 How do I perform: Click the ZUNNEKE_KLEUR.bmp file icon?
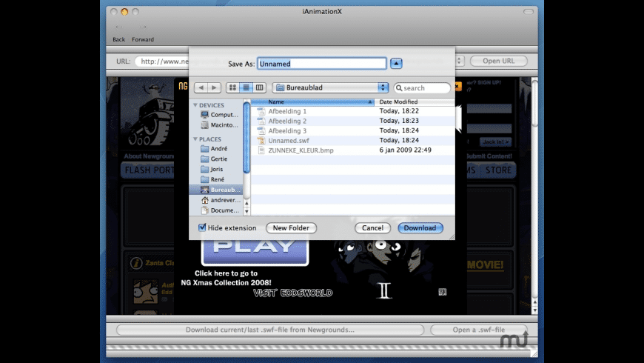pyautogui.click(x=261, y=150)
